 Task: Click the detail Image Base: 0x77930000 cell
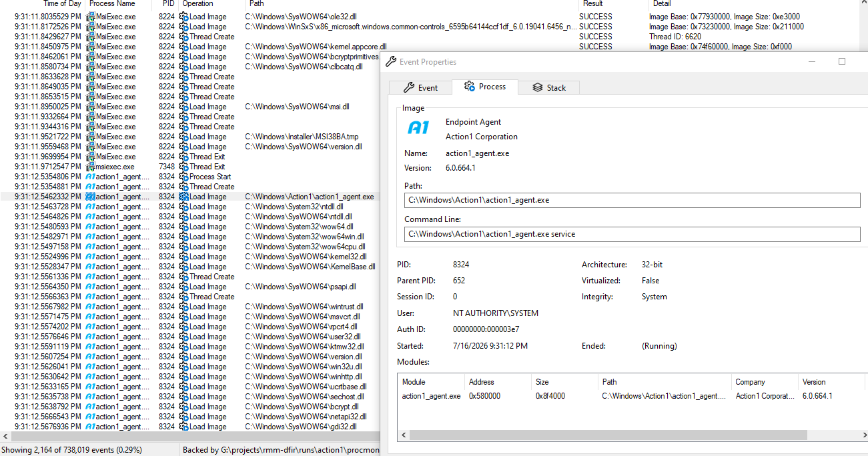[725, 17]
